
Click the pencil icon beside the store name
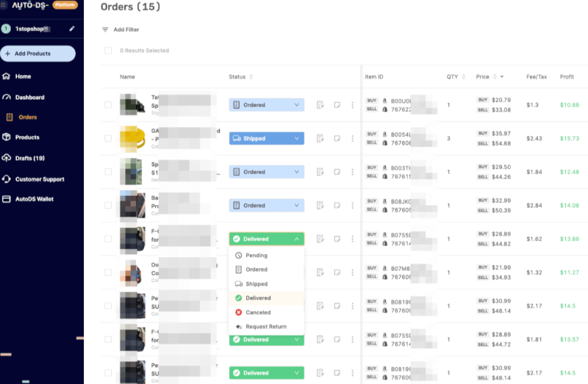(x=72, y=29)
